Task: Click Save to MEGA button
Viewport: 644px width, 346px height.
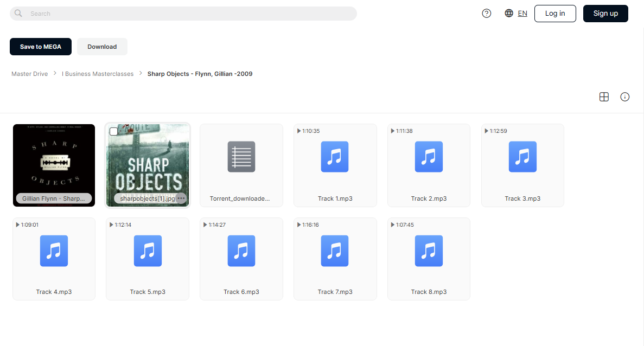Action: pyautogui.click(x=41, y=47)
